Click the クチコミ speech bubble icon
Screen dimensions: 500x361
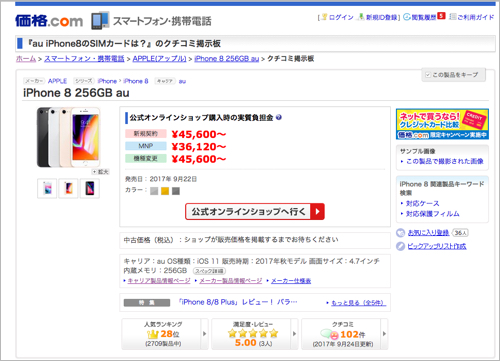point(329,334)
